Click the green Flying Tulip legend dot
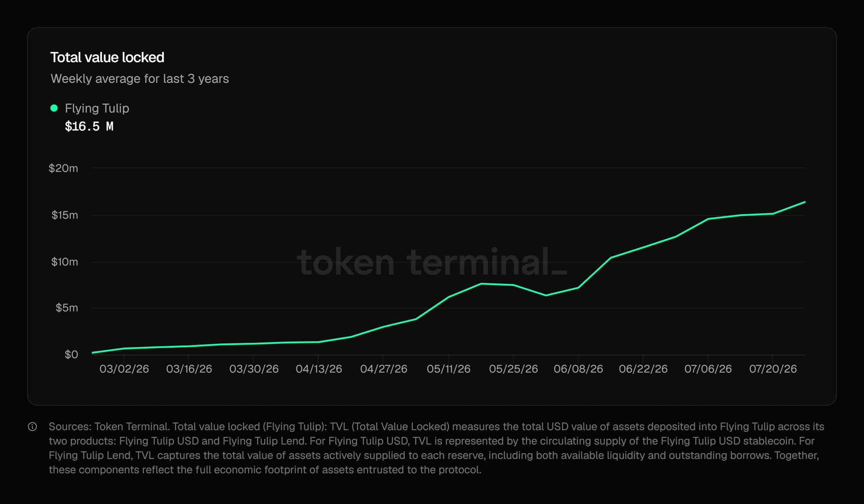The image size is (864, 504). coord(54,108)
